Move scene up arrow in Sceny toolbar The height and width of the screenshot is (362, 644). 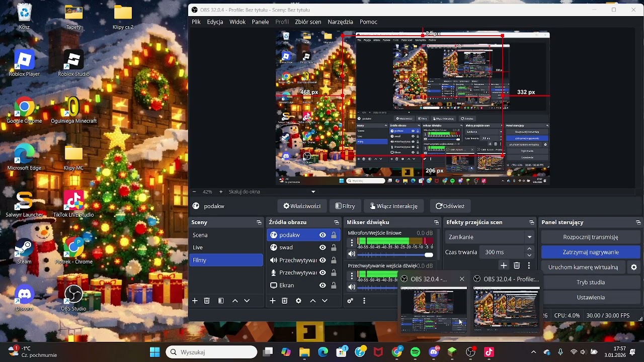point(235,301)
